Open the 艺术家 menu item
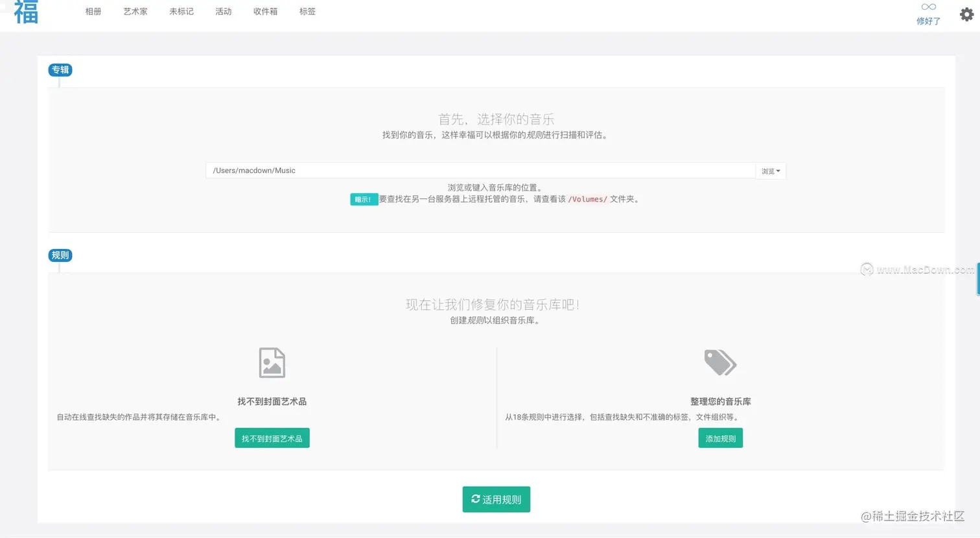Image resolution: width=980 pixels, height=538 pixels. pos(135,12)
